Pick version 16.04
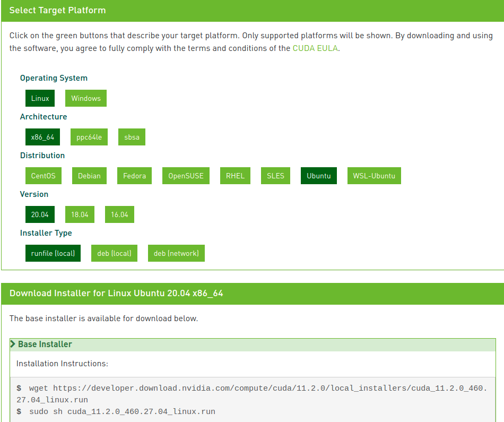This screenshot has height=422, width=504. click(119, 214)
